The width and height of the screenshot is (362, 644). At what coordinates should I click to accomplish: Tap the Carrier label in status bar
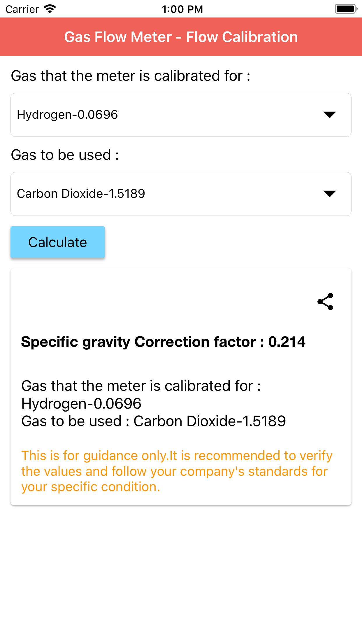[22, 9]
